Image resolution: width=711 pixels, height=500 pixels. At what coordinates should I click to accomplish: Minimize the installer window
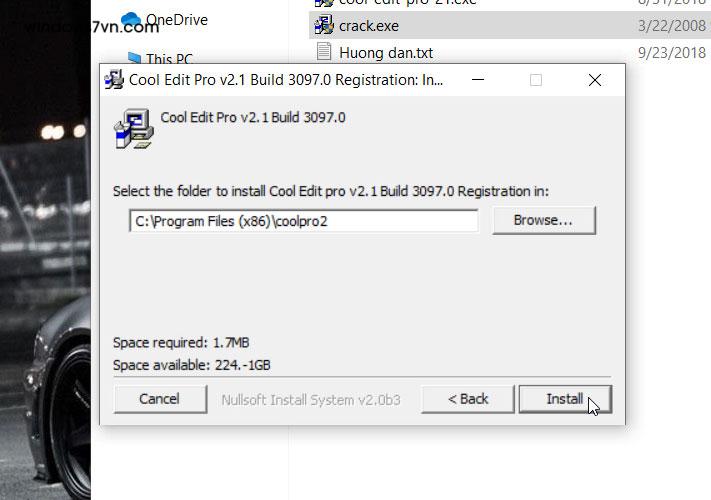tap(478, 80)
